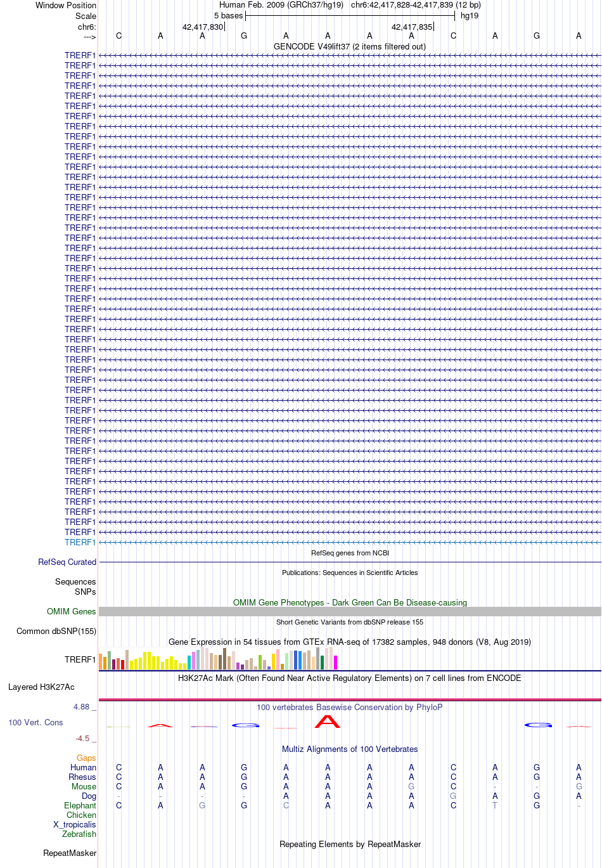Screen dimensions: 602x868
Task: Click the gray OMIM Genes item bar
Action: click(x=350, y=611)
